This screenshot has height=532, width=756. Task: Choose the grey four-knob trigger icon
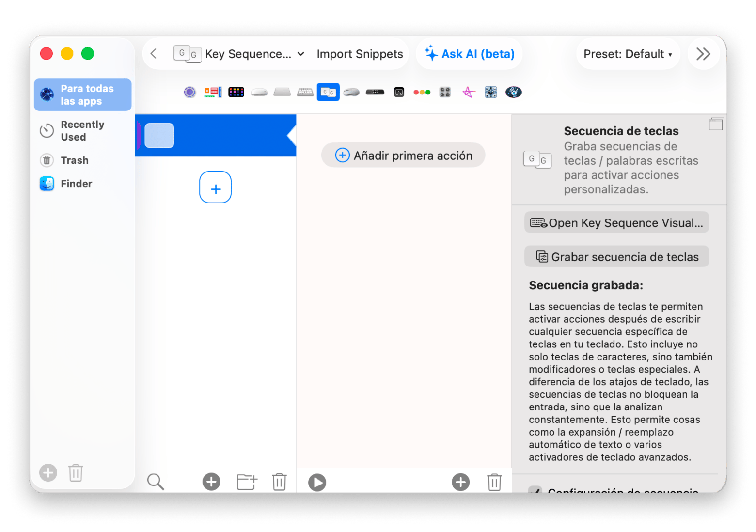pyautogui.click(x=445, y=92)
